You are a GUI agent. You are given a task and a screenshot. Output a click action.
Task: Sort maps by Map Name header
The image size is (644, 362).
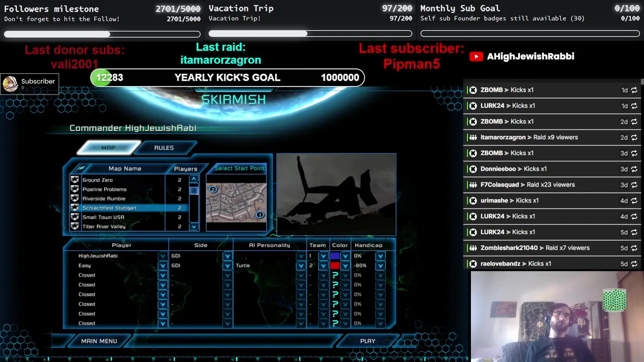click(x=125, y=168)
